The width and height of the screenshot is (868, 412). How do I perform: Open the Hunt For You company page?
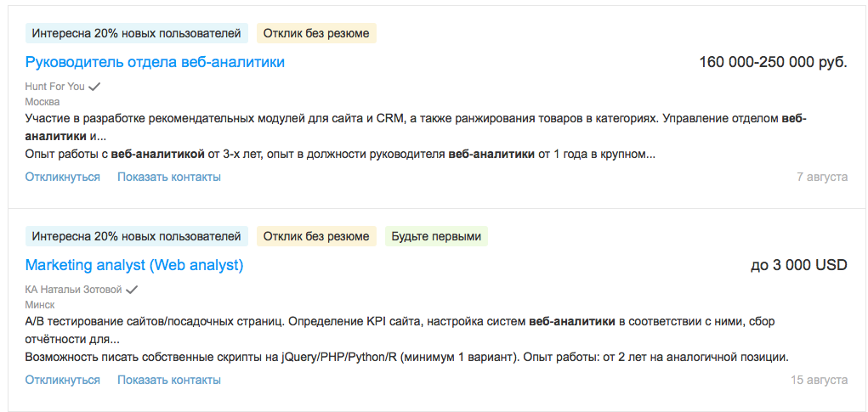pyautogui.click(x=55, y=87)
